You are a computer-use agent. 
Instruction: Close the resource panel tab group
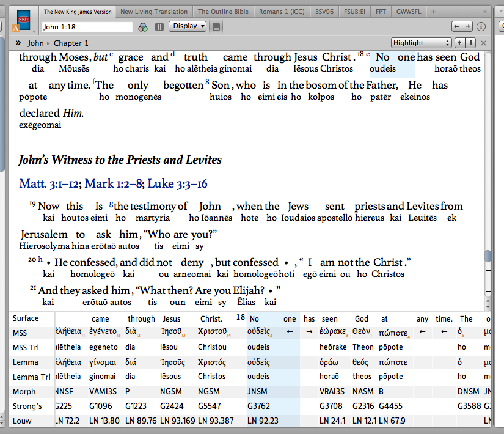pyautogui.click(x=485, y=12)
